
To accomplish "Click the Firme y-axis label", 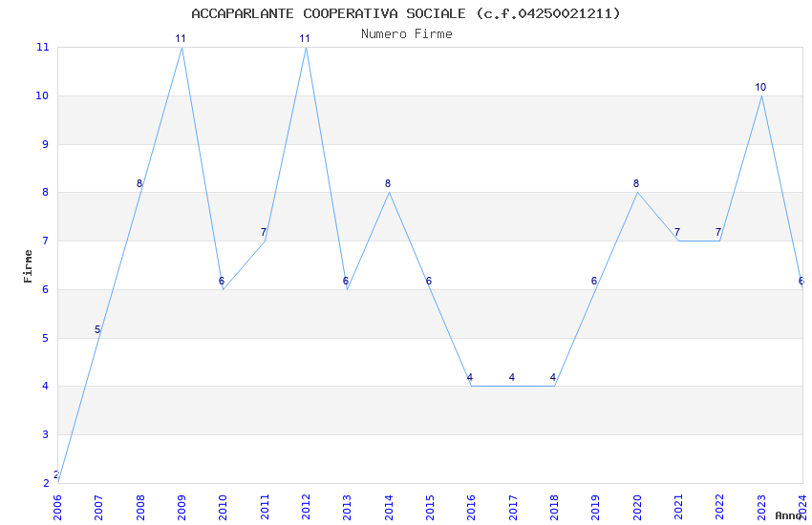I will pos(28,266).
